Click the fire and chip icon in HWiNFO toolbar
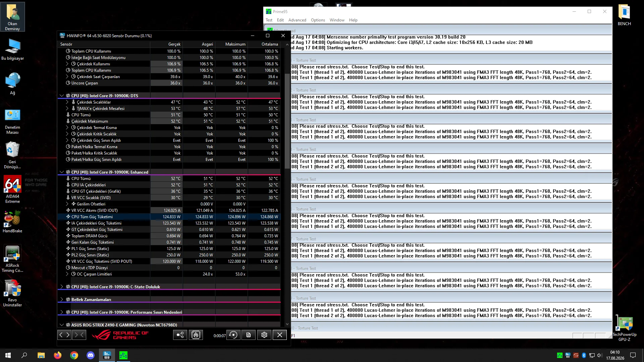The width and height of the screenshot is (644, 362). coord(196,335)
